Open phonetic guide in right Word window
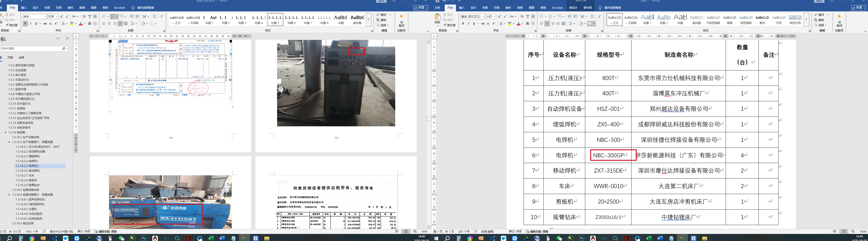 [x=527, y=16]
